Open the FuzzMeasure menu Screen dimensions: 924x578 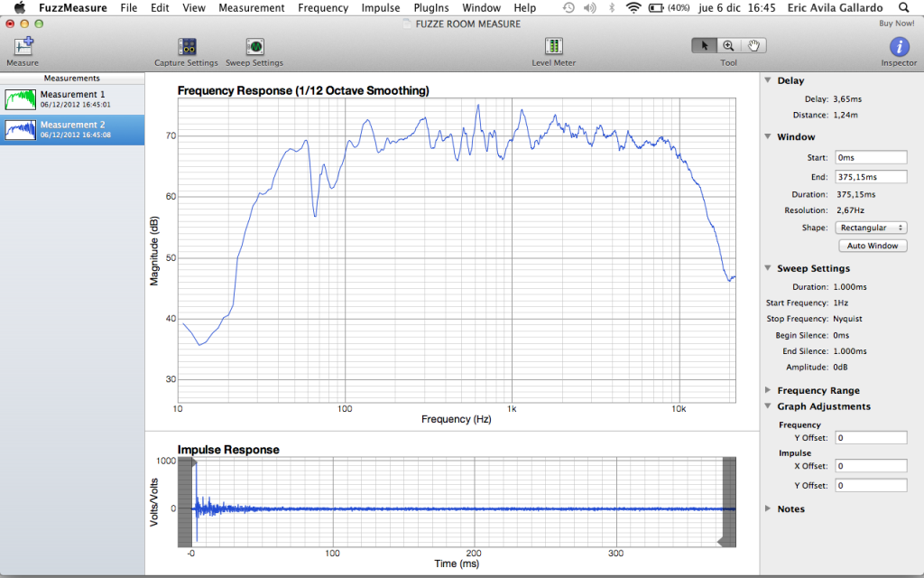point(73,7)
